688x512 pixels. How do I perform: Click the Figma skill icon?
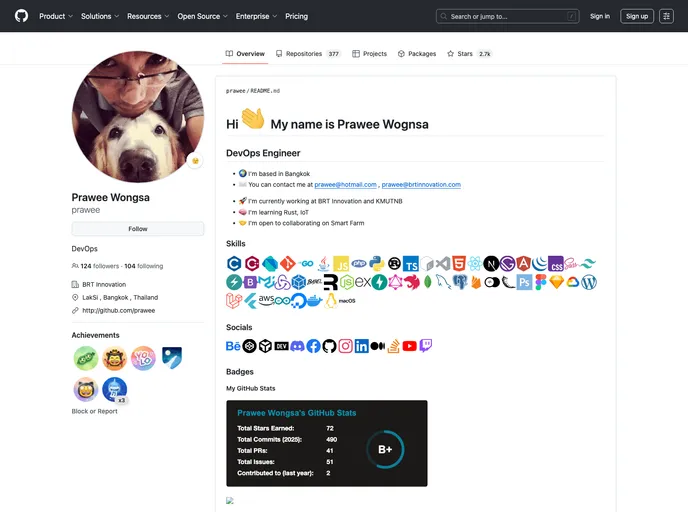(541, 282)
